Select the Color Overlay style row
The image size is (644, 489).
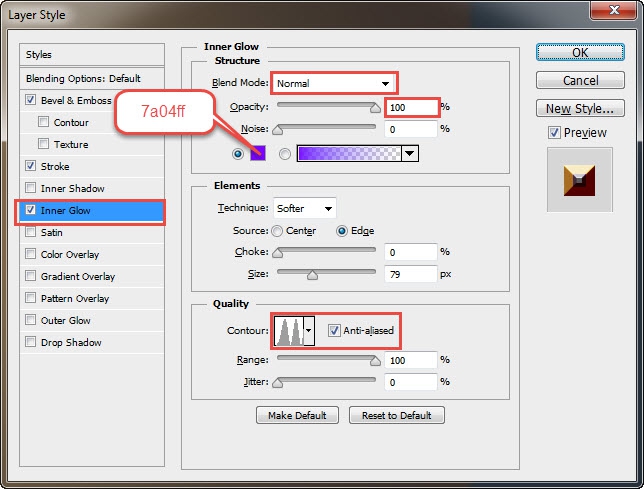click(x=92, y=255)
